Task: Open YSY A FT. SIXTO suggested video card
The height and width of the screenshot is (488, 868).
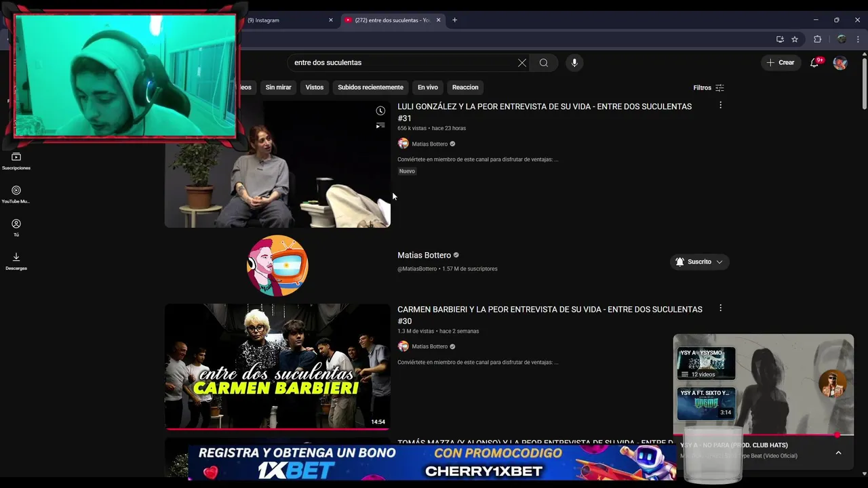Action: [706, 404]
